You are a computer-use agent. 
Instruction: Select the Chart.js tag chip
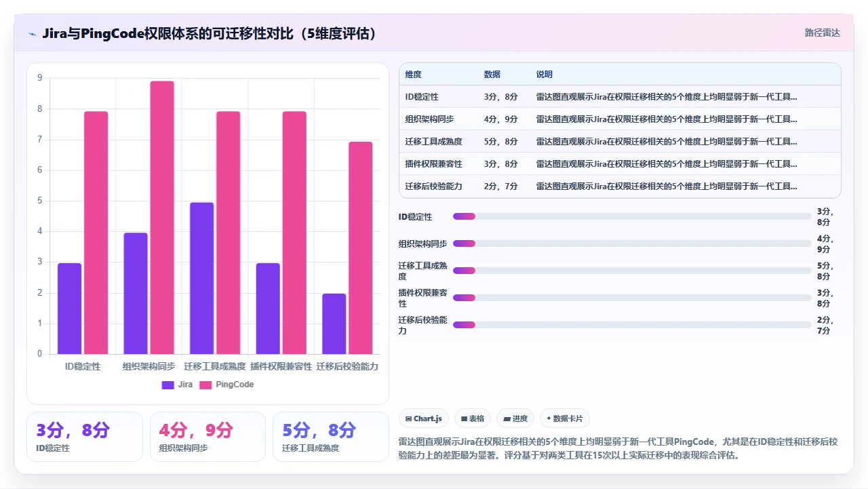[423, 418]
